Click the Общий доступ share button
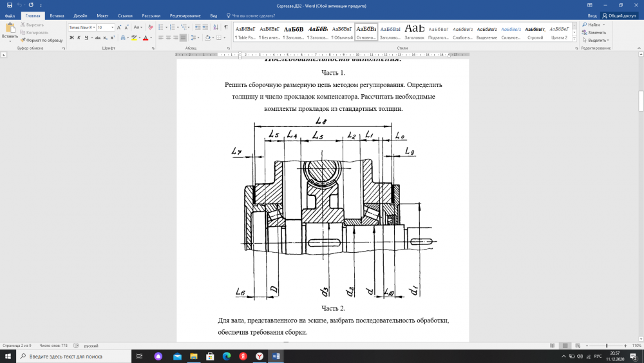 (620, 15)
